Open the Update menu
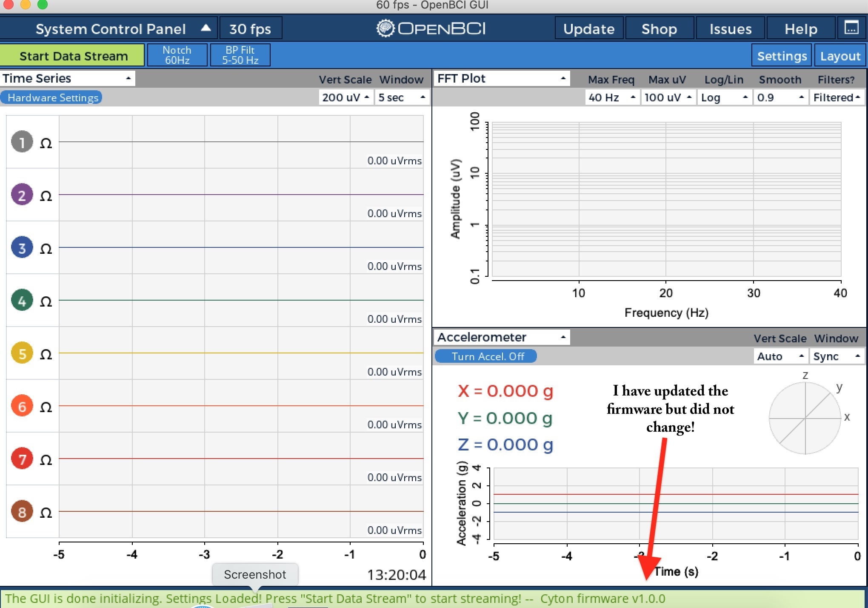 589,29
